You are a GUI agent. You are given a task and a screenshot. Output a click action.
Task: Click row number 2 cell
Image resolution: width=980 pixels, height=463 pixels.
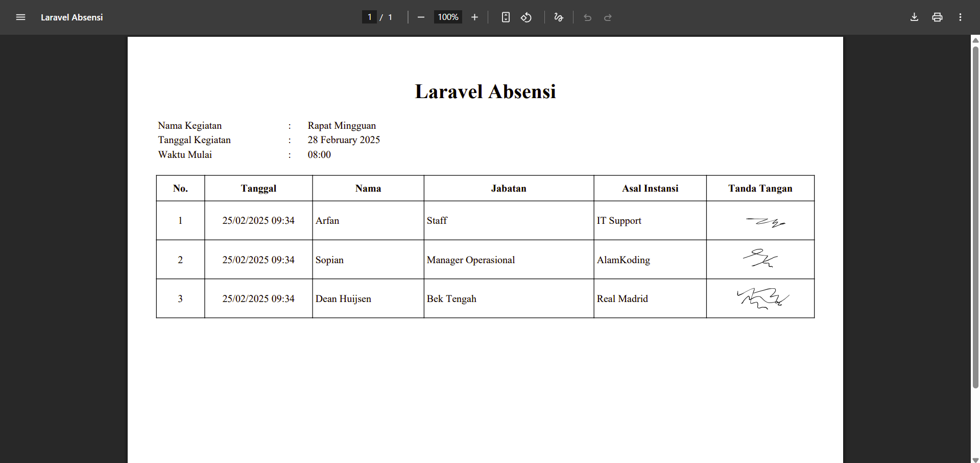click(x=180, y=260)
